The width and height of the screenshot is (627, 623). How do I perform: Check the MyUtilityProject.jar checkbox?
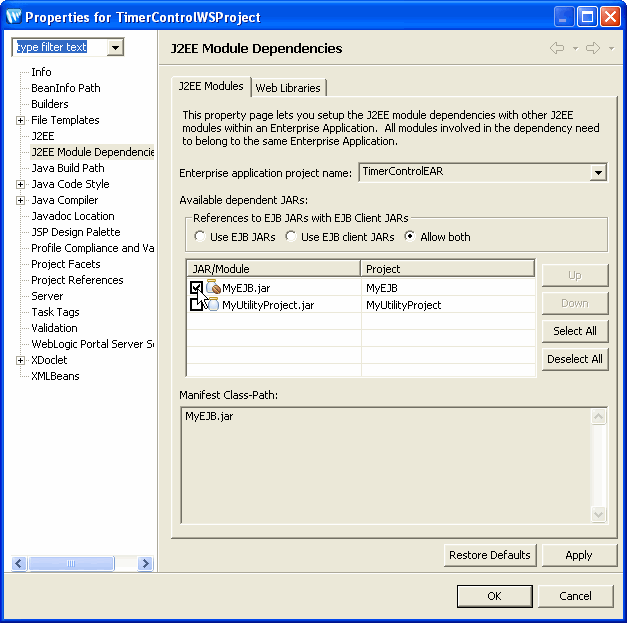click(x=196, y=305)
